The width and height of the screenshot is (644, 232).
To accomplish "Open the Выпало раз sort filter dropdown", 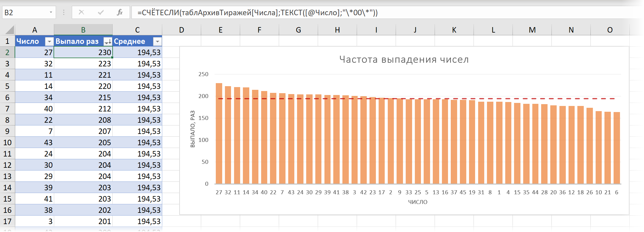I will [108, 41].
